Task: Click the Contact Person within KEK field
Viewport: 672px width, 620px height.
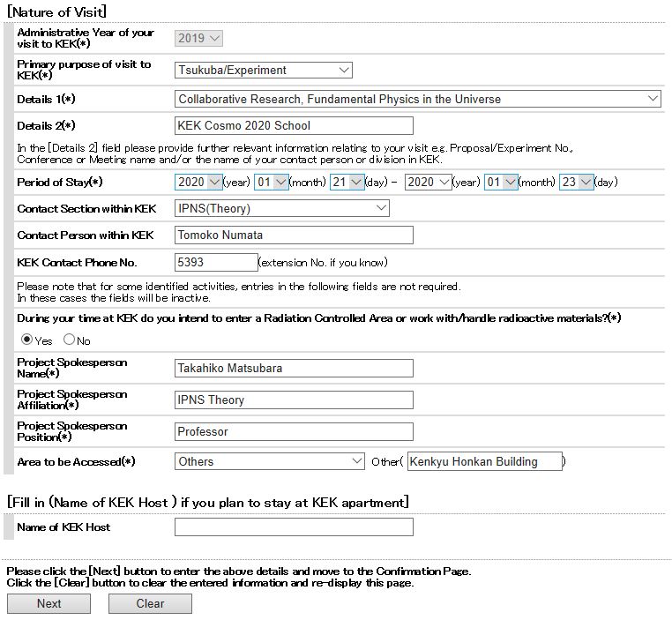Action: coord(293,235)
